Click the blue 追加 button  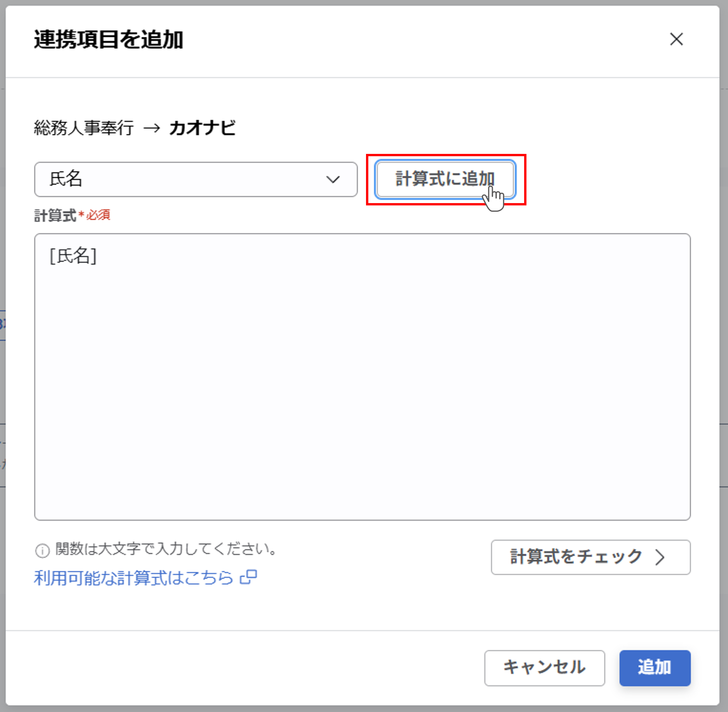click(655, 668)
